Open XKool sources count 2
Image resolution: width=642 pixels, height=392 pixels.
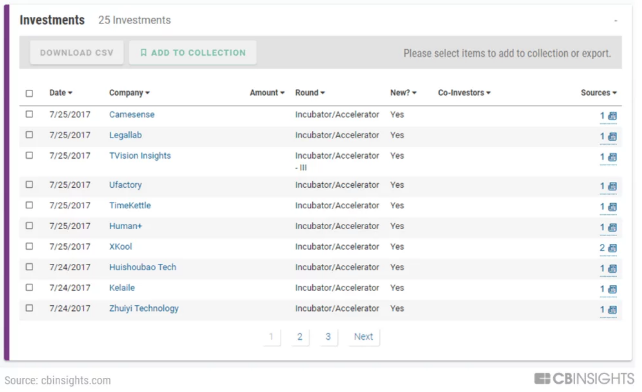coord(602,248)
